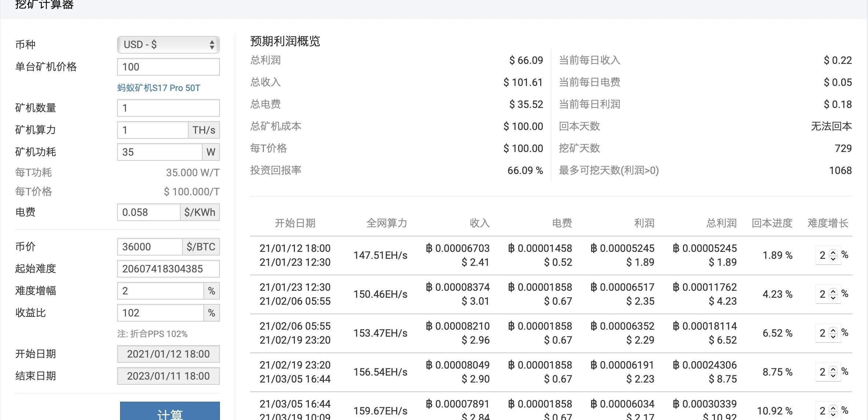
Task: Click the 币价 36000 input field
Action: coord(149,247)
